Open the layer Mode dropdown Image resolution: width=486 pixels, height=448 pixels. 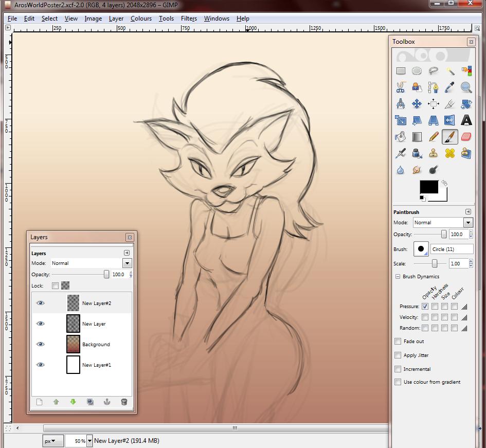pos(127,263)
